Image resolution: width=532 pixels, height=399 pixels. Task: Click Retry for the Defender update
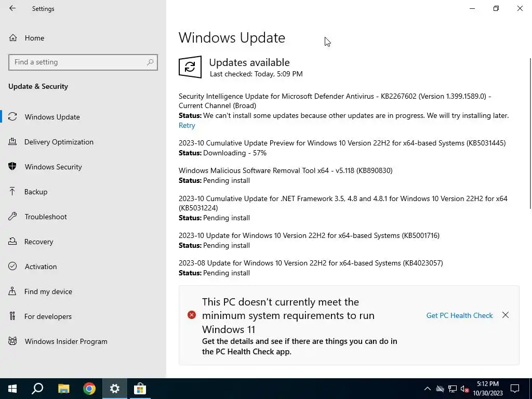pos(187,126)
